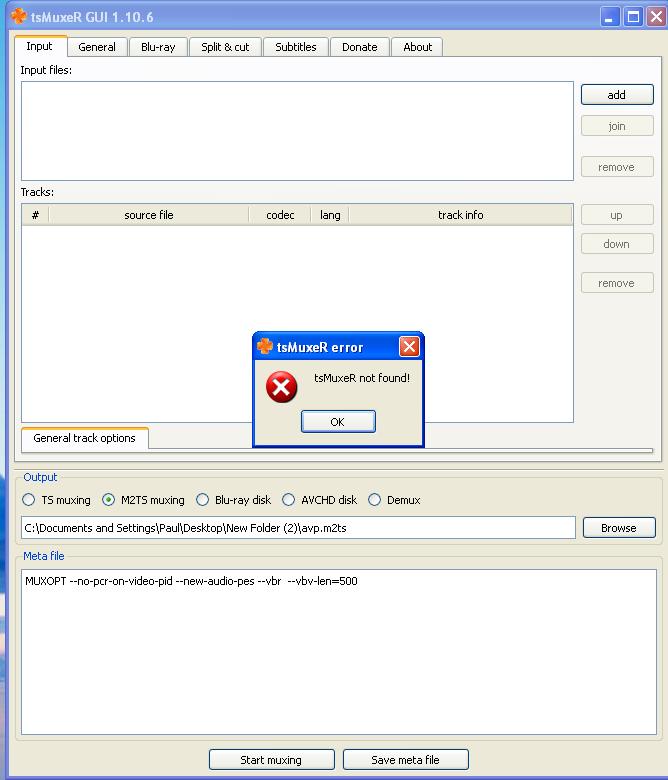Close the tsMuxeR error dialog with X

pyautogui.click(x=409, y=347)
